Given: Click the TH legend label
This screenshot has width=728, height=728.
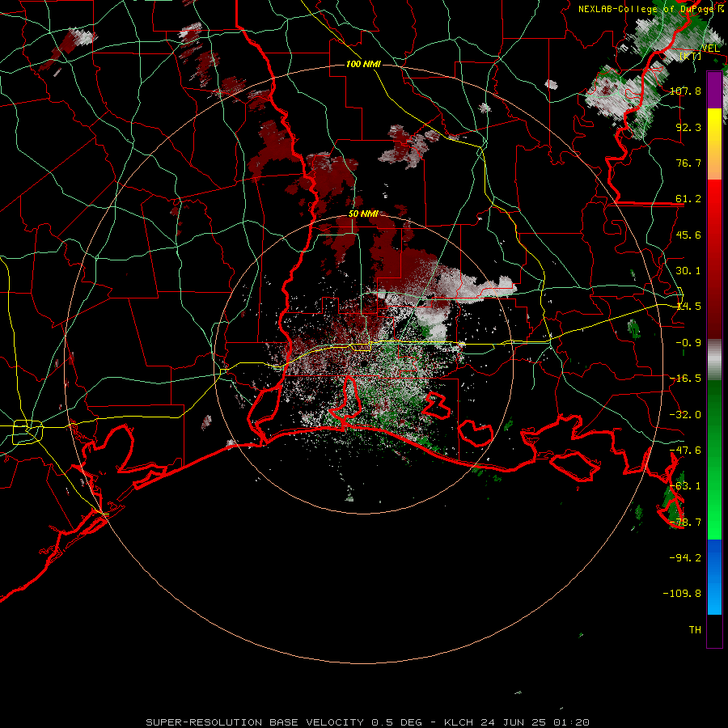Looking at the screenshot, I should 695,630.
